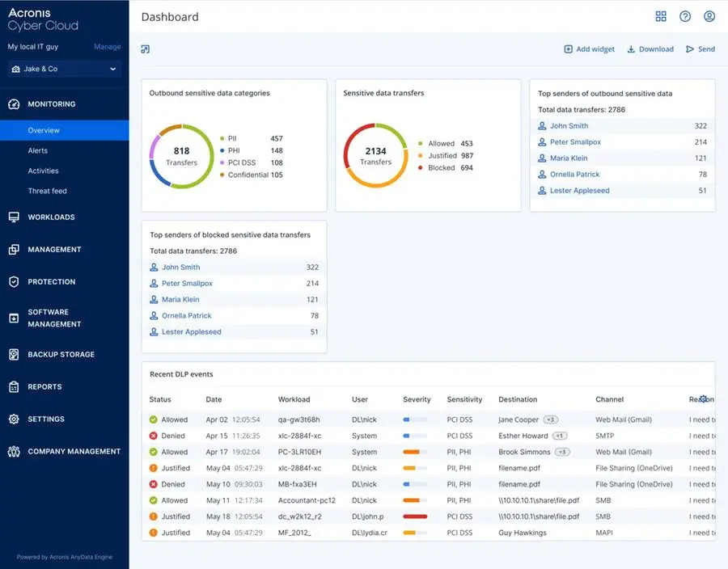This screenshot has height=569, width=728.
Task: Click the severity bar on the Denied row
Action: (x=413, y=435)
